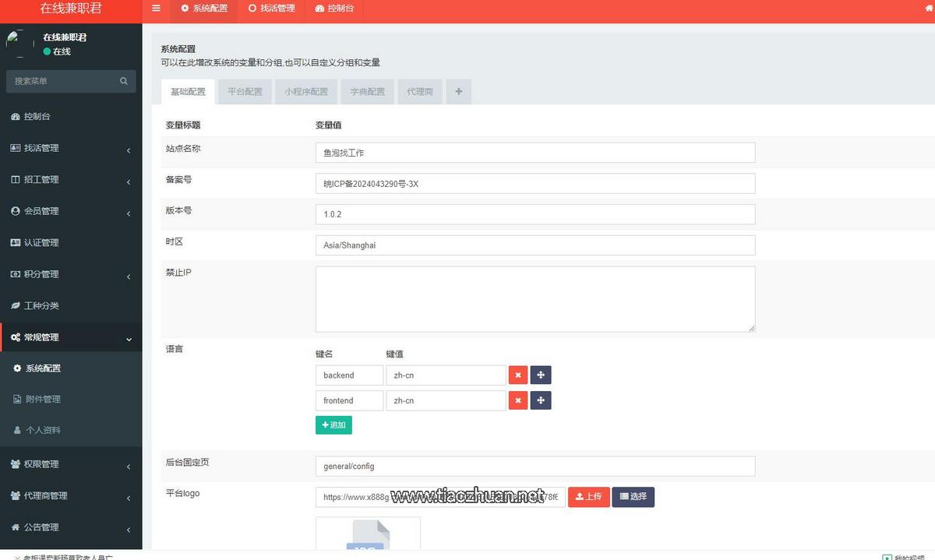Viewport: 935px width, 560px height.
Task: Click the search magnifier icon in sidebar
Action: [124, 81]
